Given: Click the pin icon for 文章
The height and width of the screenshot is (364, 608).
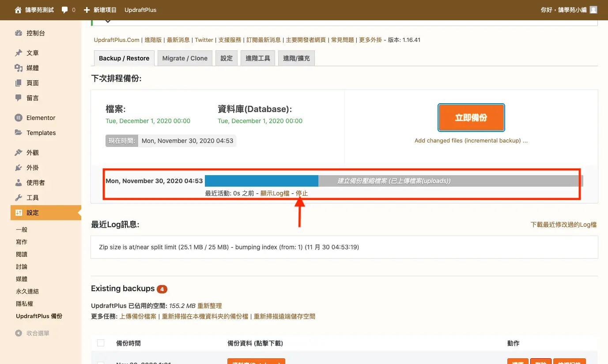Looking at the screenshot, I should pyautogui.click(x=19, y=53).
